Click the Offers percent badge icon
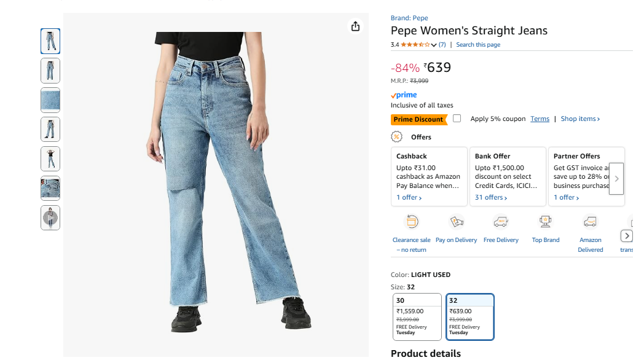 point(396,137)
